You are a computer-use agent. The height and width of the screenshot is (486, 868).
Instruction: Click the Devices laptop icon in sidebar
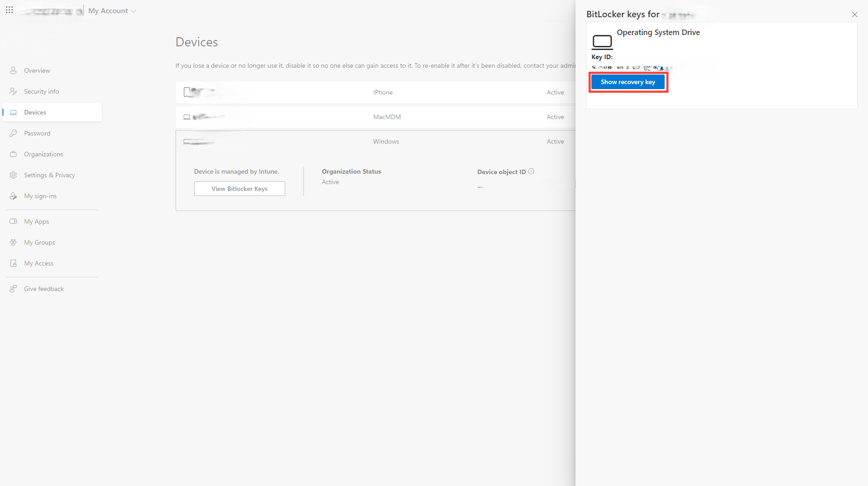pyautogui.click(x=13, y=112)
